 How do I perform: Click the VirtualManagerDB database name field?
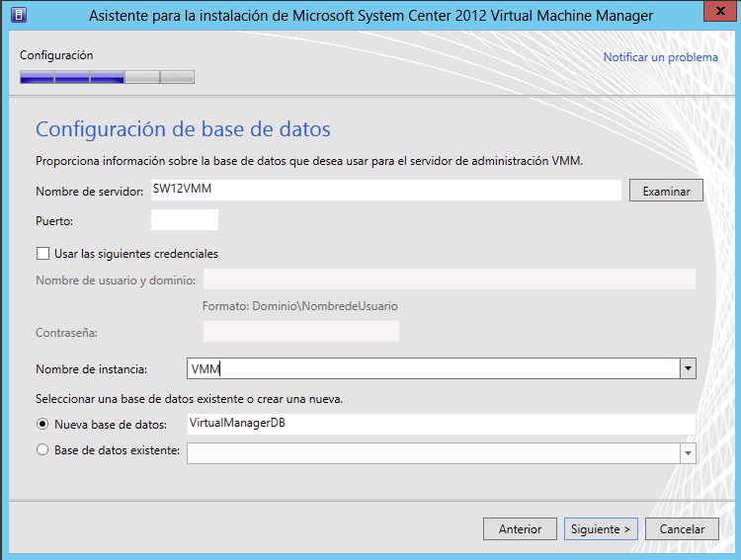(442, 424)
